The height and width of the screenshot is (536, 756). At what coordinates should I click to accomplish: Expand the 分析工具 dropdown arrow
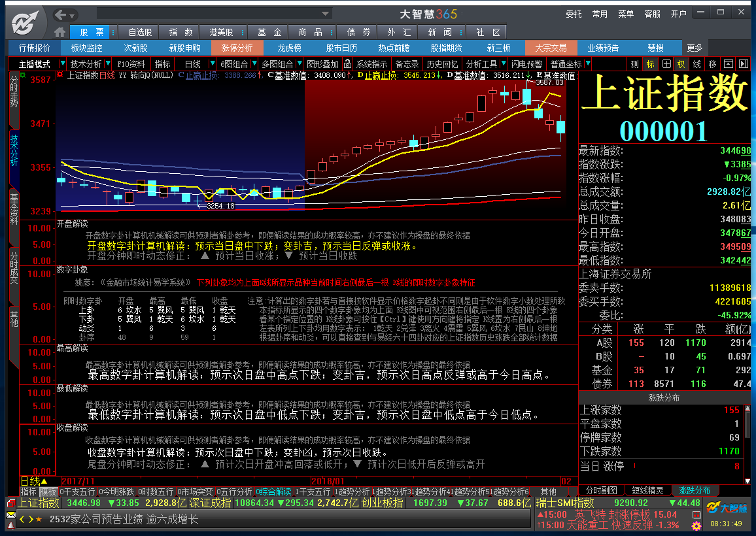click(504, 63)
